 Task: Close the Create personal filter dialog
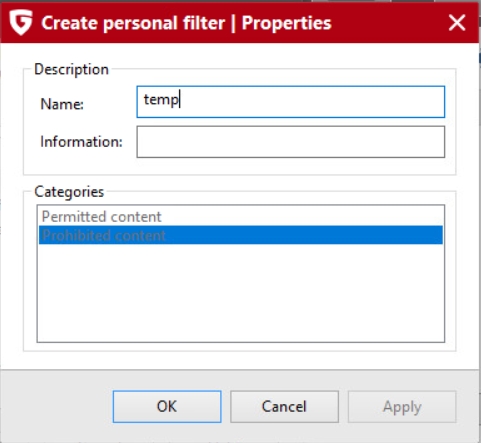(x=457, y=23)
